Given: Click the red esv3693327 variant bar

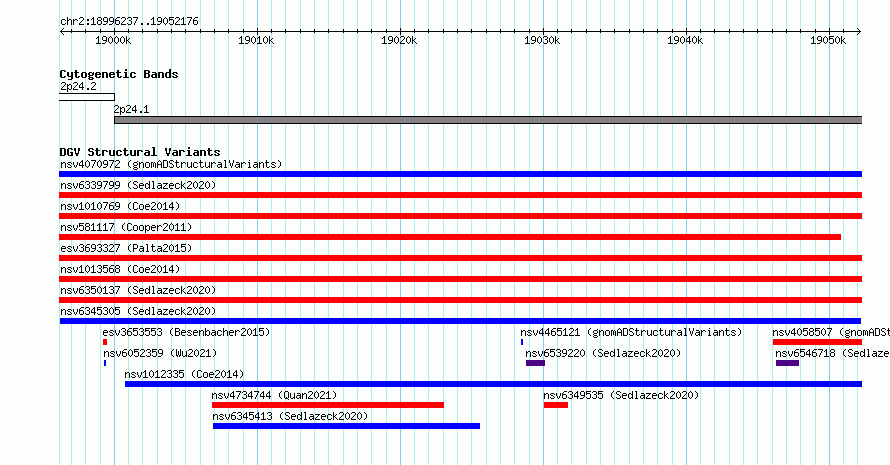Looking at the screenshot, I should pos(460,258).
